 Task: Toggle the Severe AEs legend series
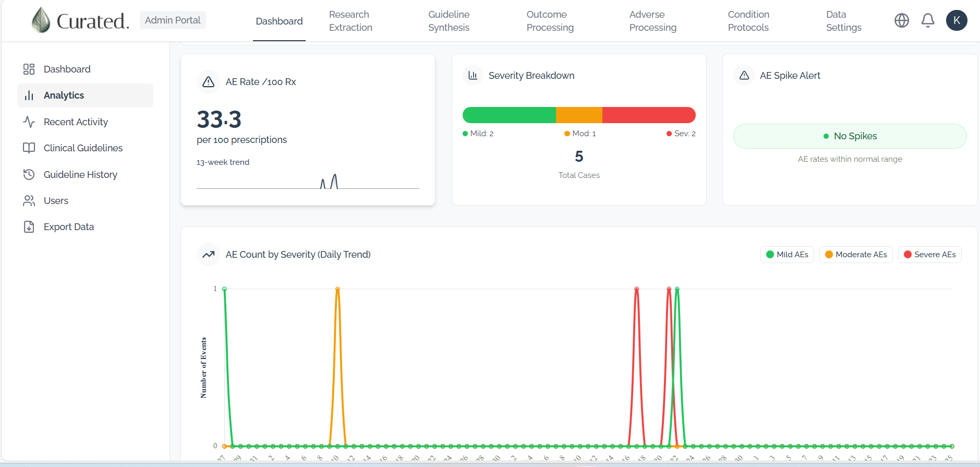tap(929, 255)
